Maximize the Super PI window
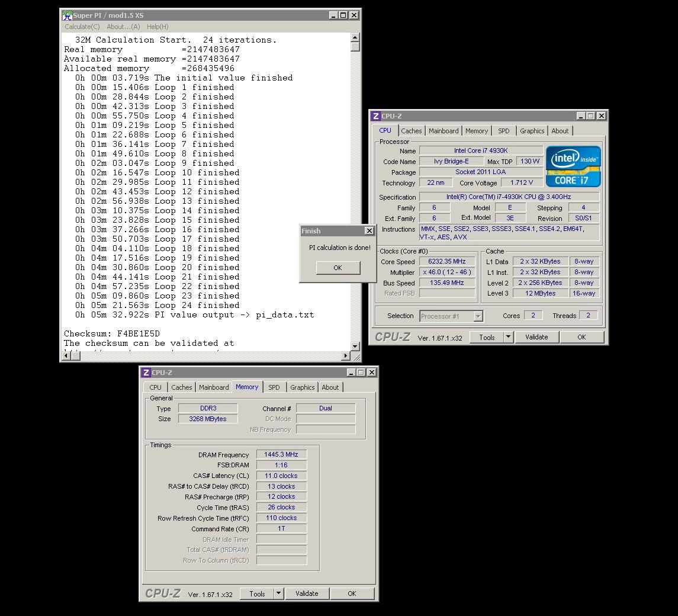This screenshot has height=616, width=678. click(x=343, y=15)
